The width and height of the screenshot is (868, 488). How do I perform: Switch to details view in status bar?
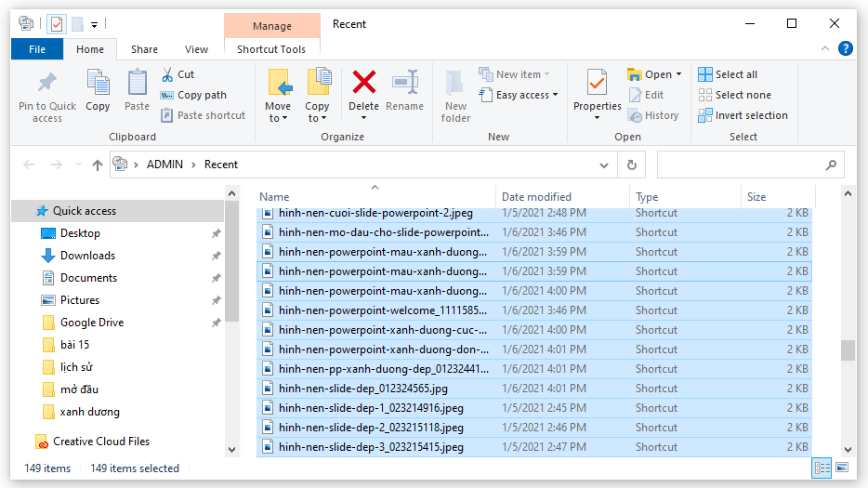pyautogui.click(x=822, y=468)
